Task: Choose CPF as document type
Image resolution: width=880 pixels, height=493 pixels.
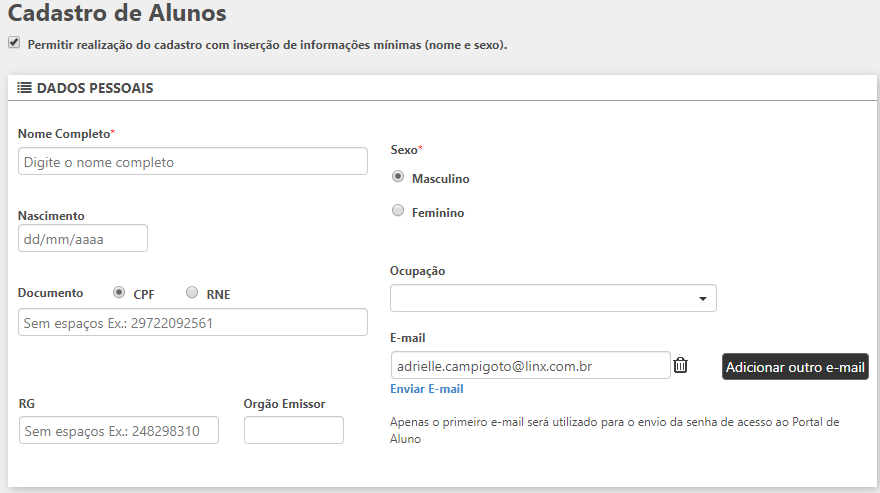Action: point(119,293)
